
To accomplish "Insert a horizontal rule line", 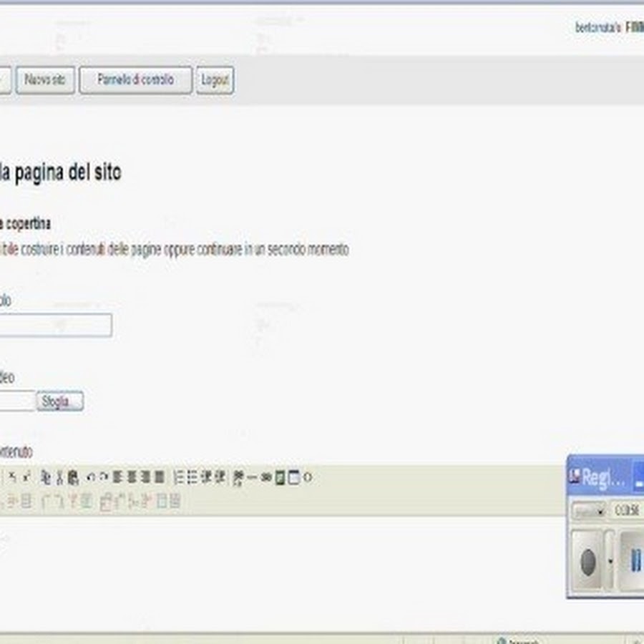I will 253,478.
